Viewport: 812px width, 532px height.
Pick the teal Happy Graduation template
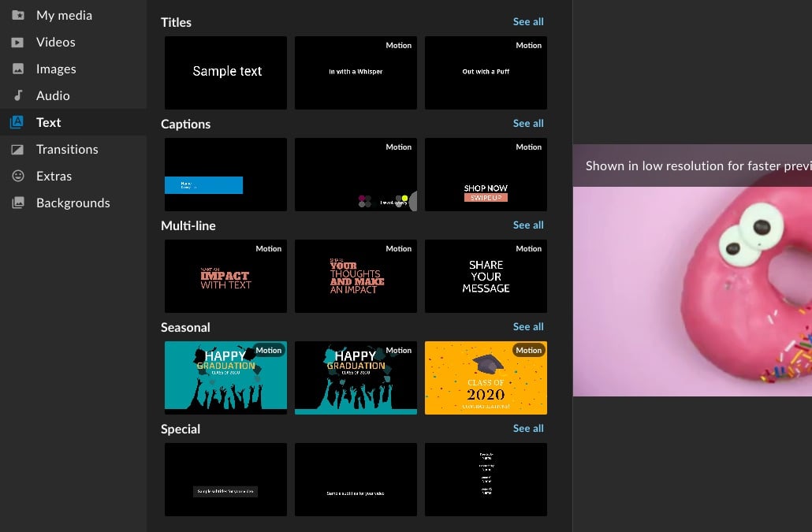point(225,378)
